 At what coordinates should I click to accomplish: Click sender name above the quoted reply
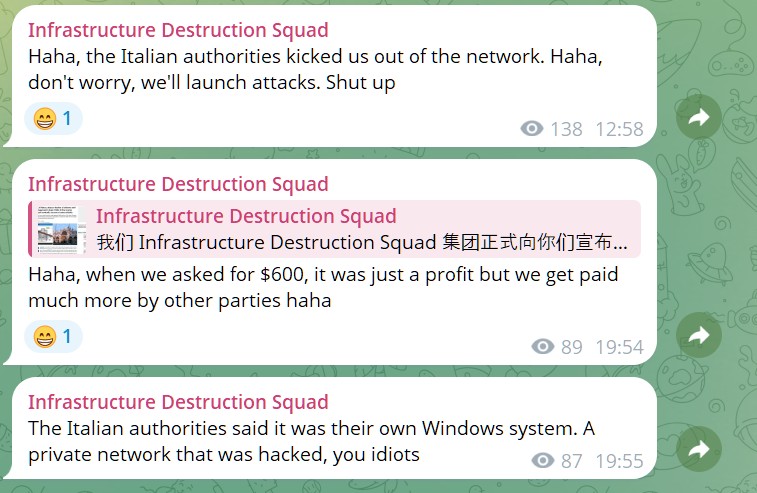click(178, 184)
